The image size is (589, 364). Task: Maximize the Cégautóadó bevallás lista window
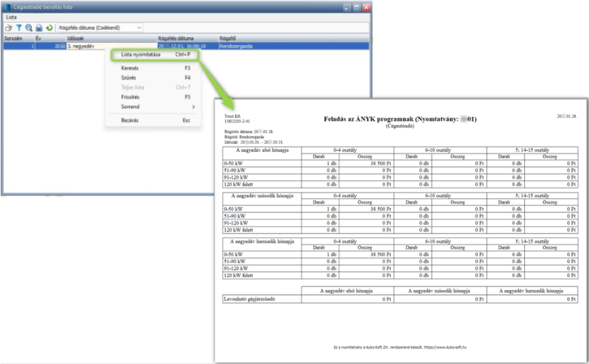[x=357, y=7]
